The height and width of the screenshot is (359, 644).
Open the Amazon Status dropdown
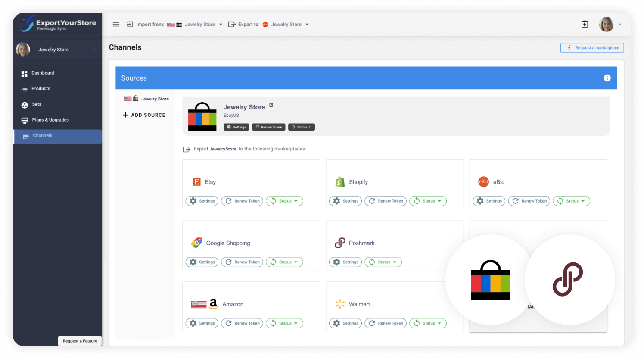[284, 323]
